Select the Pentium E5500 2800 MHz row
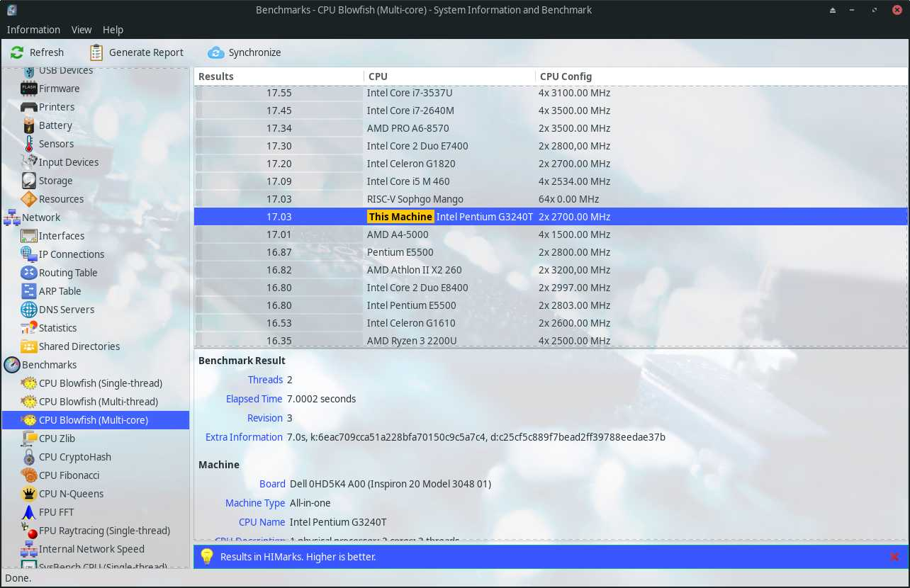The width and height of the screenshot is (910, 588). coord(551,252)
